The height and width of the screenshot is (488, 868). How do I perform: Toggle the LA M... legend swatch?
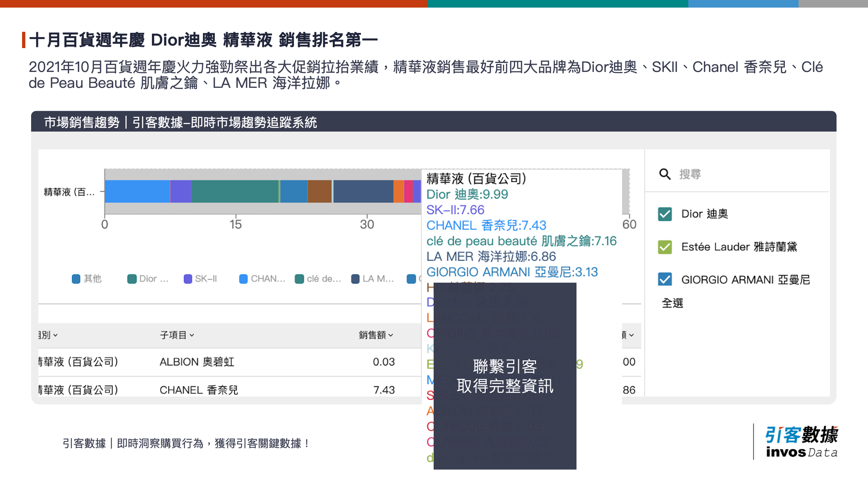point(355,279)
